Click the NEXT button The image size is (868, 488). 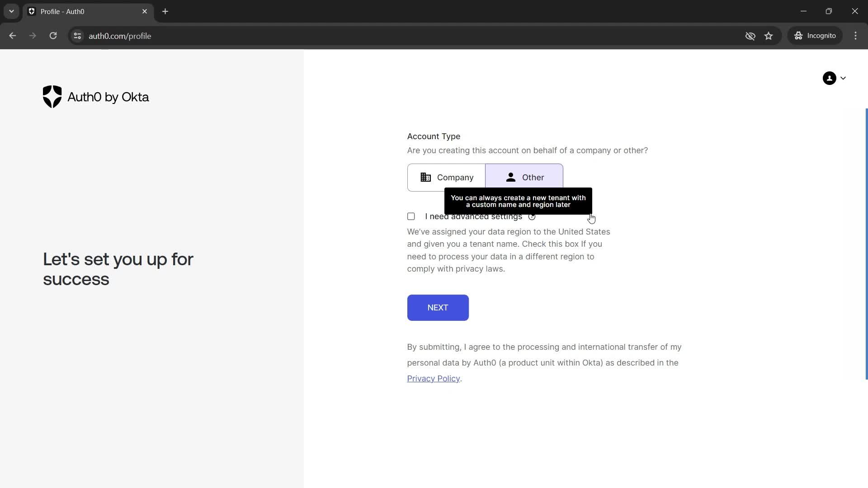click(438, 308)
